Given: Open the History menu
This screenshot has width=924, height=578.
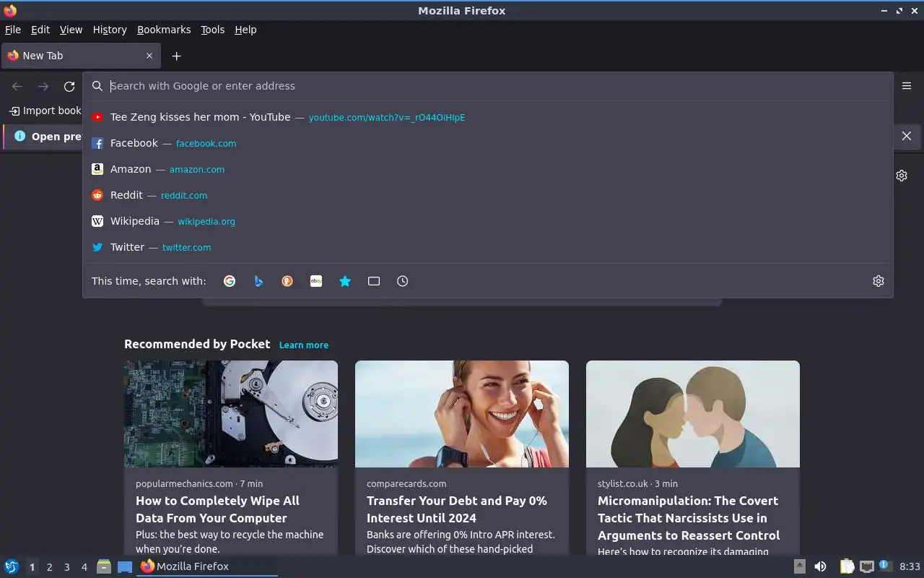Looking at the screenshot, I should [x=110, y=30].
